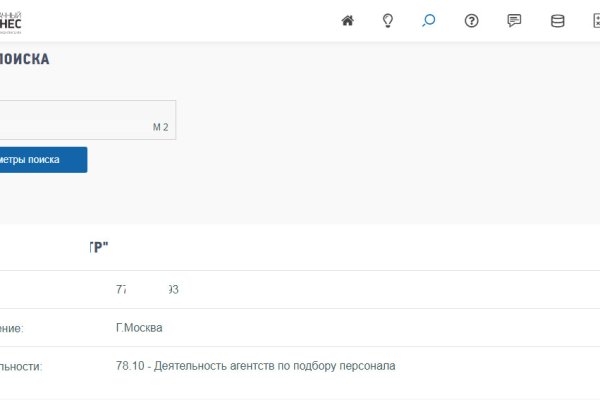Open the company name heading ending in ТР"
Viewport: 600px width, 400px height.
(98, 248)
